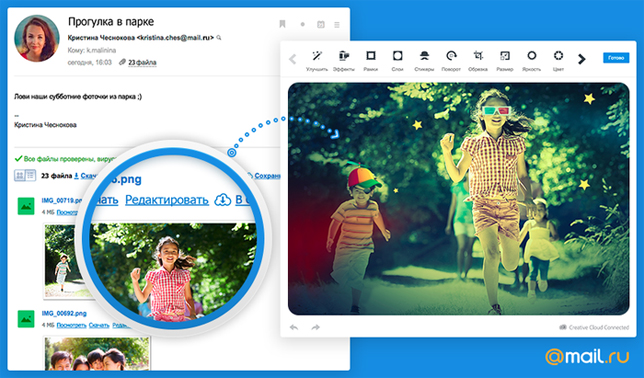
Task: Flag email with bookmark icon
Action: (x=282, y=24)
